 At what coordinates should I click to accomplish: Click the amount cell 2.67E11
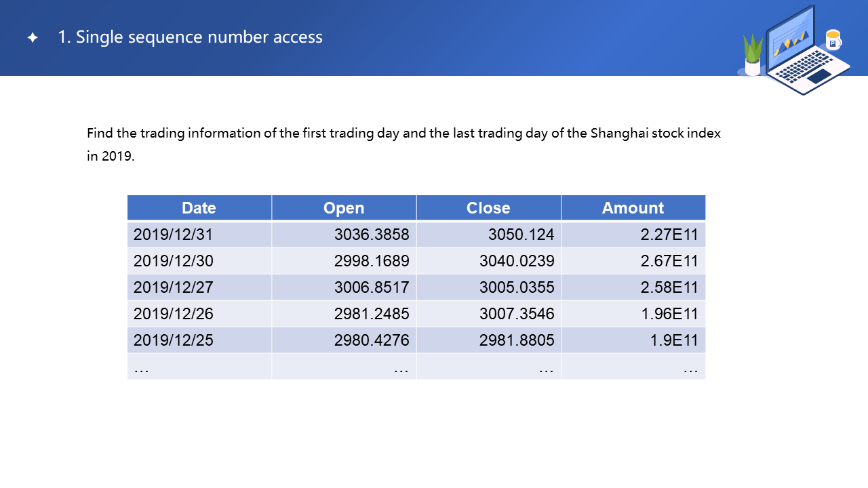(x=669, y=261)
